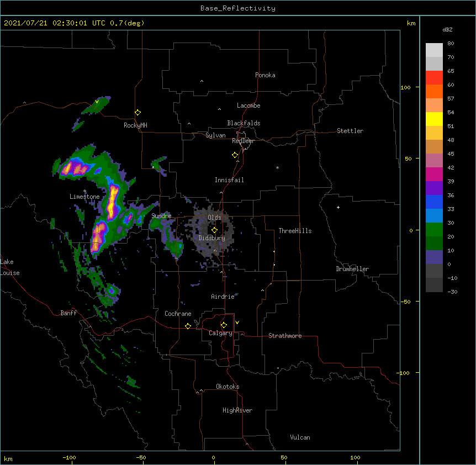Click the dBZ legend heading
This screenshot has width=476, height=465.
(447, 29)
